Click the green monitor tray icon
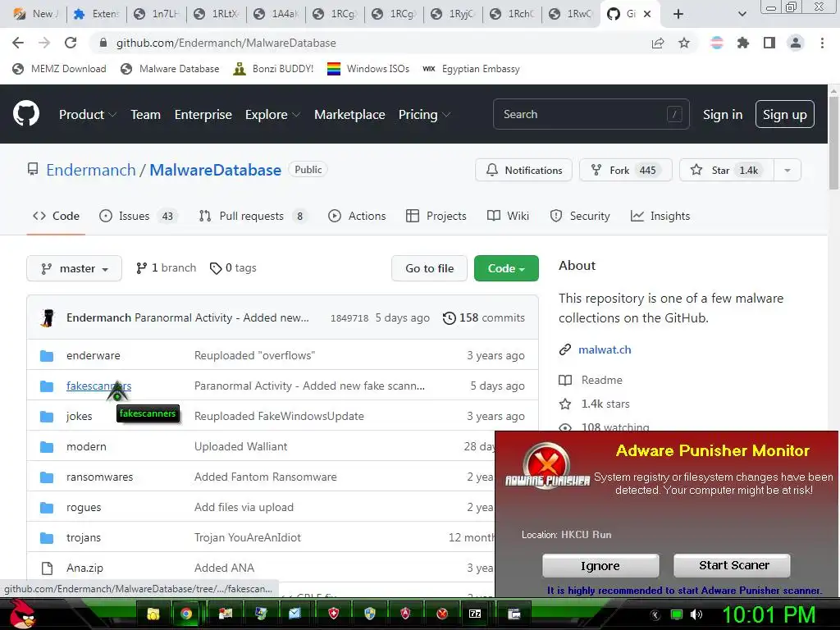Viewport: 840px width, 630px height. [677, 614]
